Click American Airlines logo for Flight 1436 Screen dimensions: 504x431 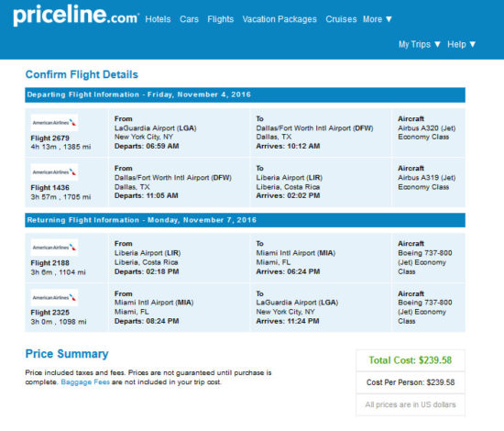coord(54,172)
